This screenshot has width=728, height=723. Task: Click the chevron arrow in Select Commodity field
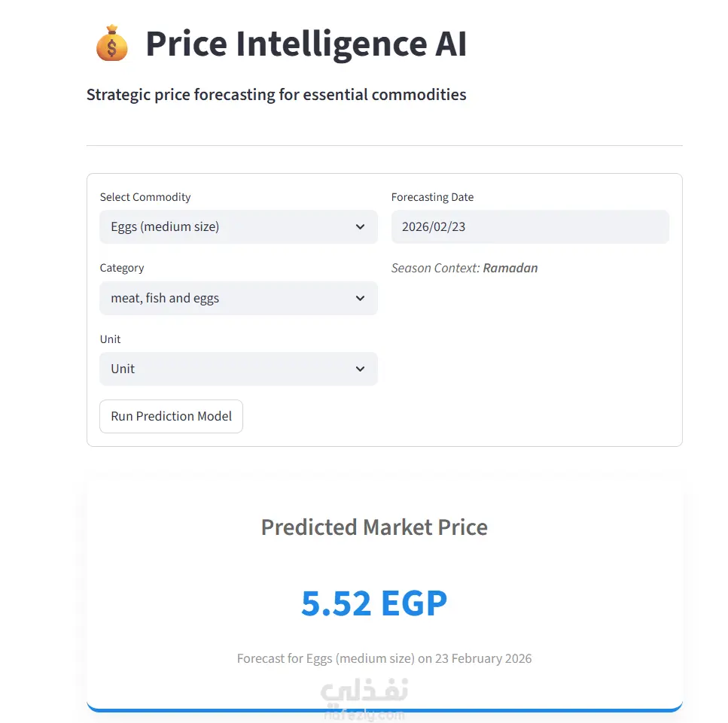click(x=360, y=227)
